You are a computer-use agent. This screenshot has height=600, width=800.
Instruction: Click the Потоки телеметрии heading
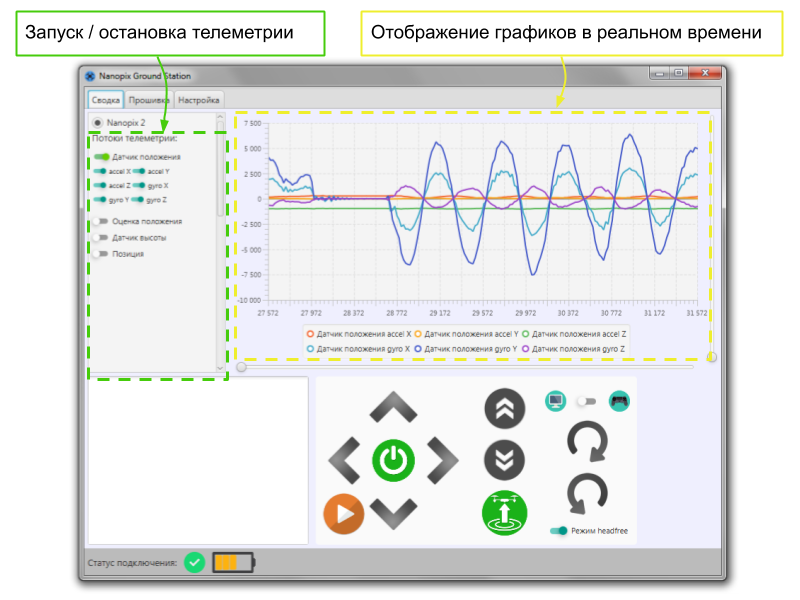click(x=134, y=138)
